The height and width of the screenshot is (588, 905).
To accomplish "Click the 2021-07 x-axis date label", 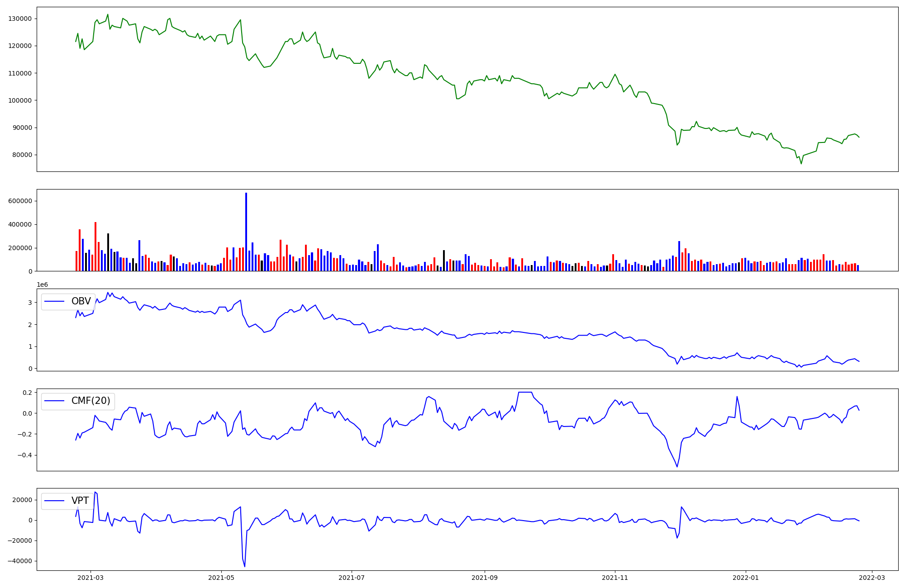I will [x=352, y=578].
